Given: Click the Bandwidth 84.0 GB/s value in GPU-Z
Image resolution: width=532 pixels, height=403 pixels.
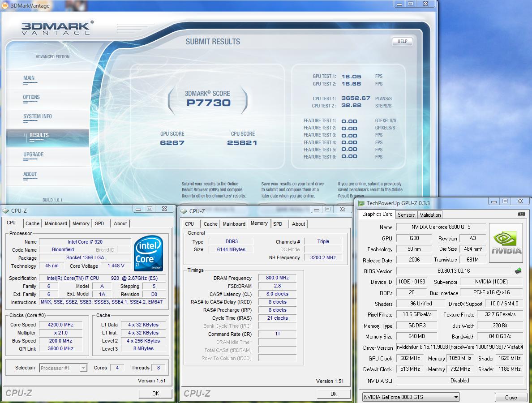Looking at the screenshot, I should point(500,336).
